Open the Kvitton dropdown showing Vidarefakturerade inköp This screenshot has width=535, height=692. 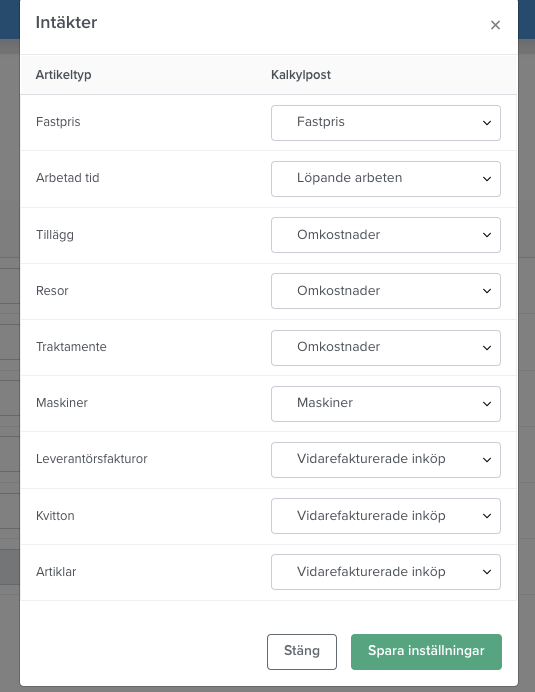tap(386, 516)
